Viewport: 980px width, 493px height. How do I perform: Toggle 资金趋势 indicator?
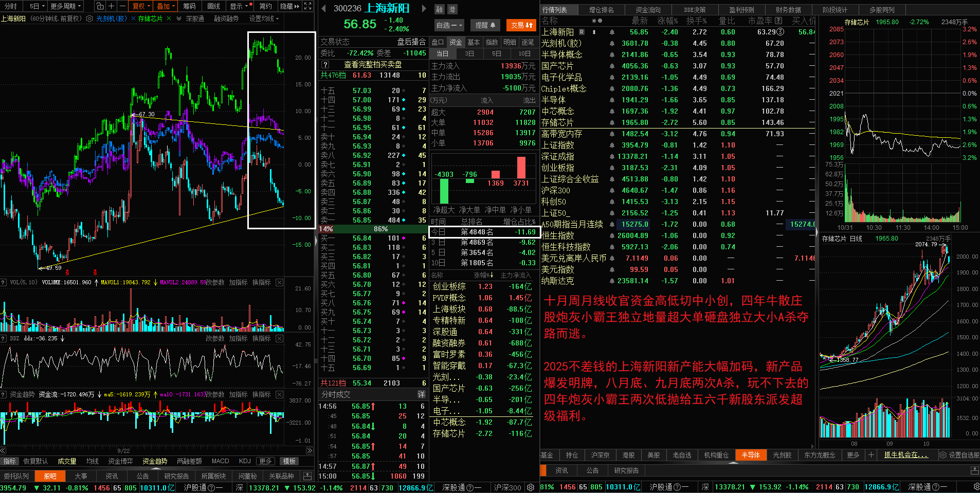point(155,461)
